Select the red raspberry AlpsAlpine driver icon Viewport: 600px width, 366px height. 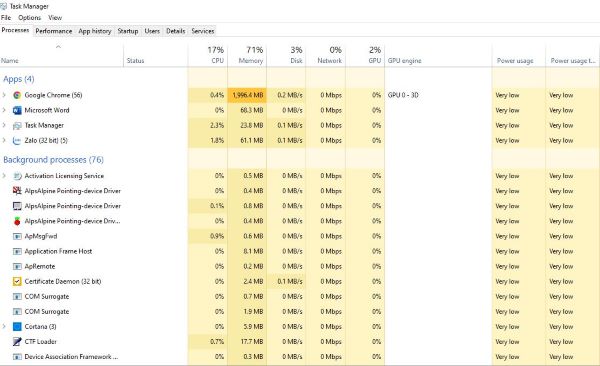pos(17,221)
